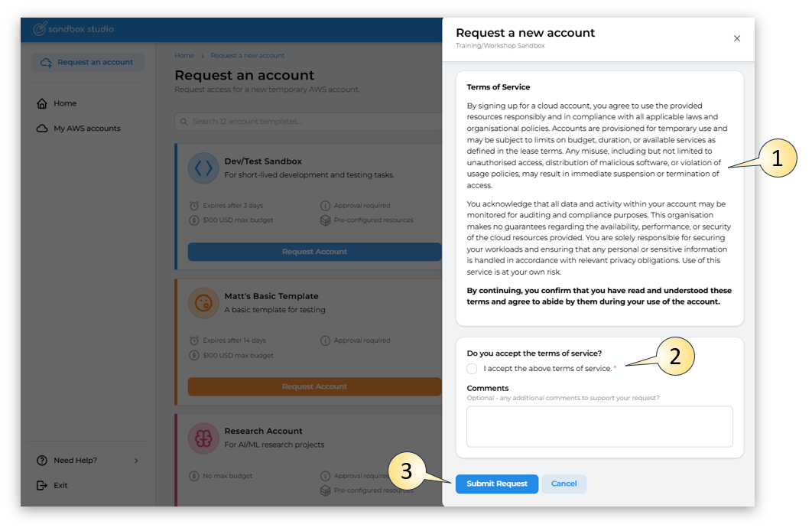812x531 pixels.
Task: Click Matt's Basic Template face icon
Action: (203, 302)
